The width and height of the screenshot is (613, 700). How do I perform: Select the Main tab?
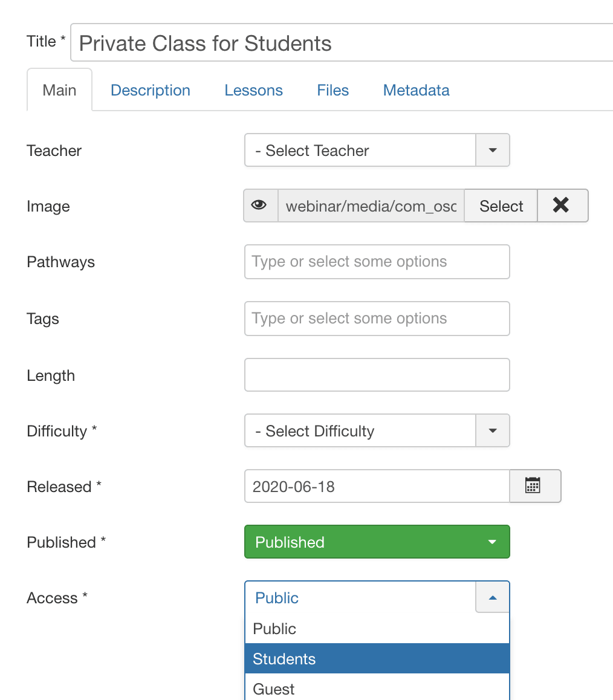(x=59, y=91)
